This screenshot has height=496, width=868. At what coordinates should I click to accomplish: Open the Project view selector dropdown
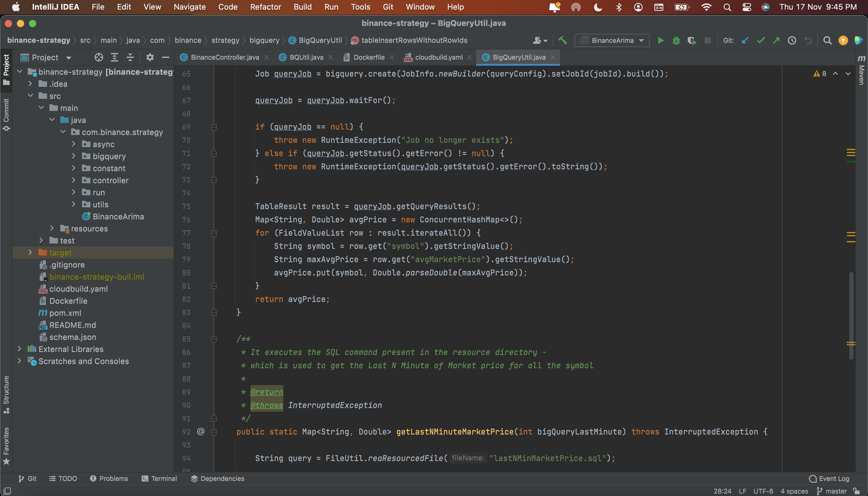click(x=46, y=57)
